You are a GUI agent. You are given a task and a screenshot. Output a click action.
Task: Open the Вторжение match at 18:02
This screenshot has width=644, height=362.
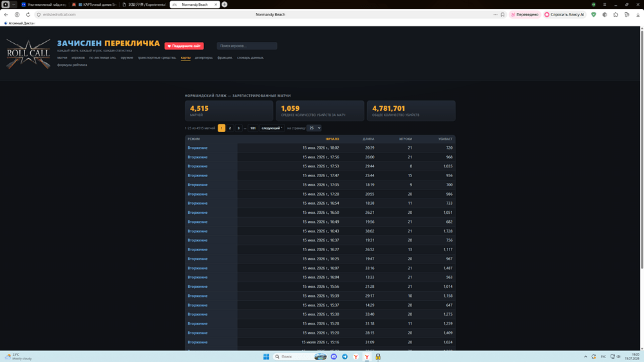coord(198,148)
